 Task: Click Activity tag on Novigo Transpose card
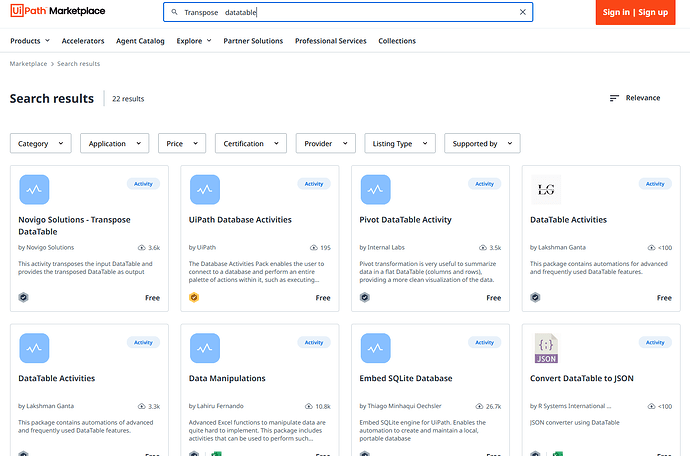click(x=143, y=184)
